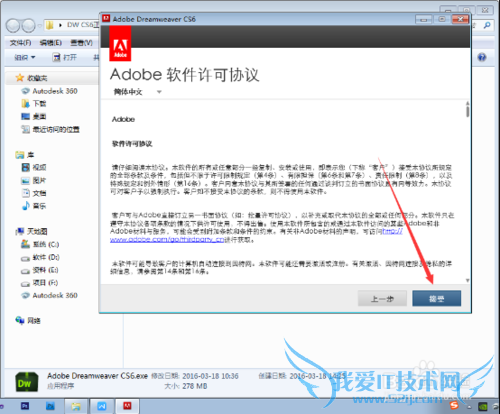Select 软件 (D:) drive
This screenshot has width=500, height=414.
point(40,257)
